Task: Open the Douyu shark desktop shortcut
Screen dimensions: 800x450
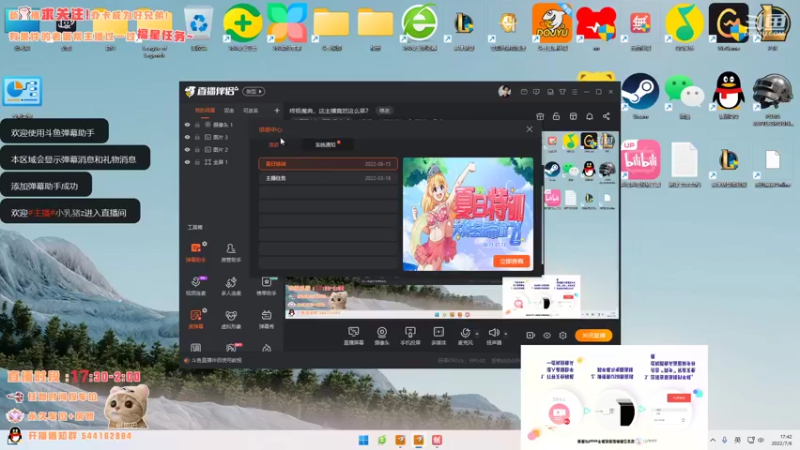Action: point(552,27)
